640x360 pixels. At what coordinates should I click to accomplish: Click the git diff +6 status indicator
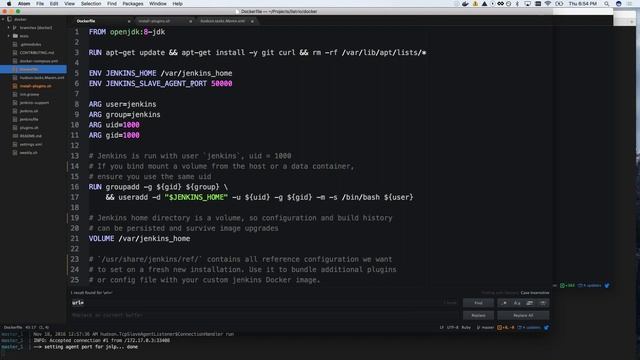tap(506, 327)
